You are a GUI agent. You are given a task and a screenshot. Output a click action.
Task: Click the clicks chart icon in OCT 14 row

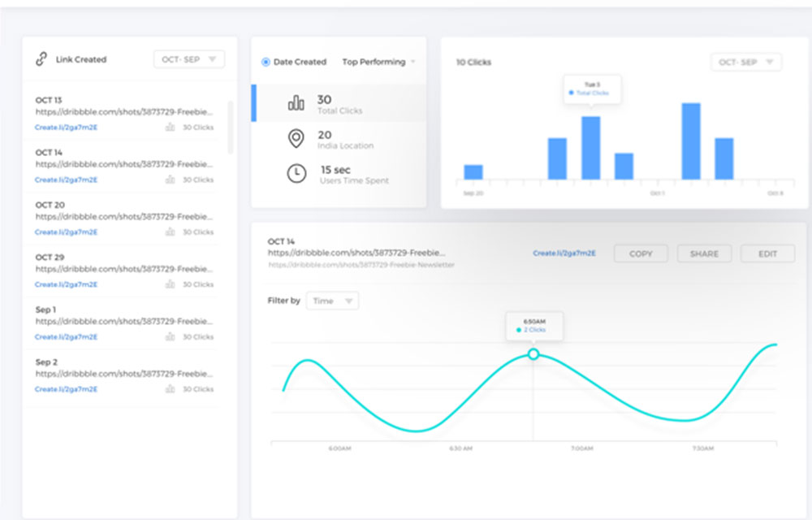pos(170,180)
